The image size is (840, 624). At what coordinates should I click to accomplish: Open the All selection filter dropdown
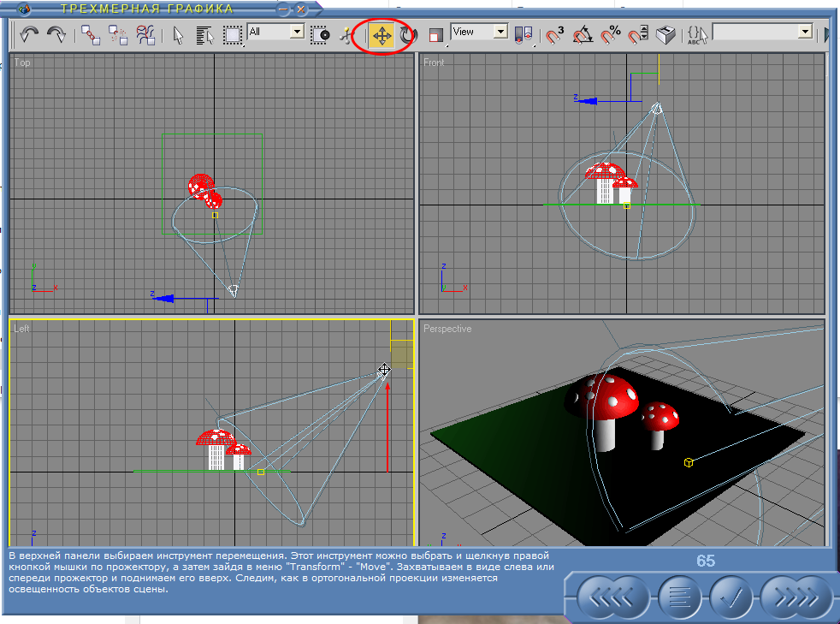pyautogui.click(x=297, y=32)
